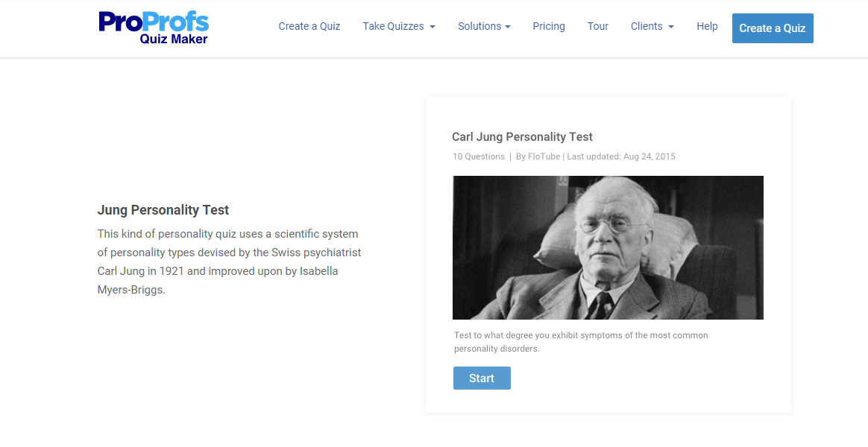
Task: Click the personality disorders caption text
Action: (x=581, y=342)
